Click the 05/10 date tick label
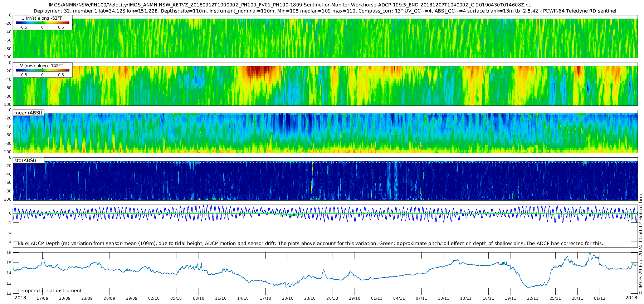Image resolution: width=644 pixels, height=304 pixels. (176, 298)
